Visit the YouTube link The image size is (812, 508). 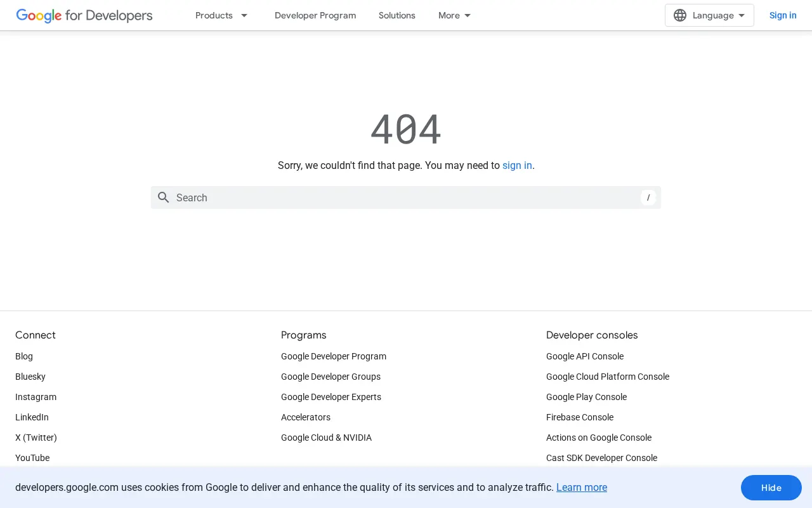pos(32,458)
